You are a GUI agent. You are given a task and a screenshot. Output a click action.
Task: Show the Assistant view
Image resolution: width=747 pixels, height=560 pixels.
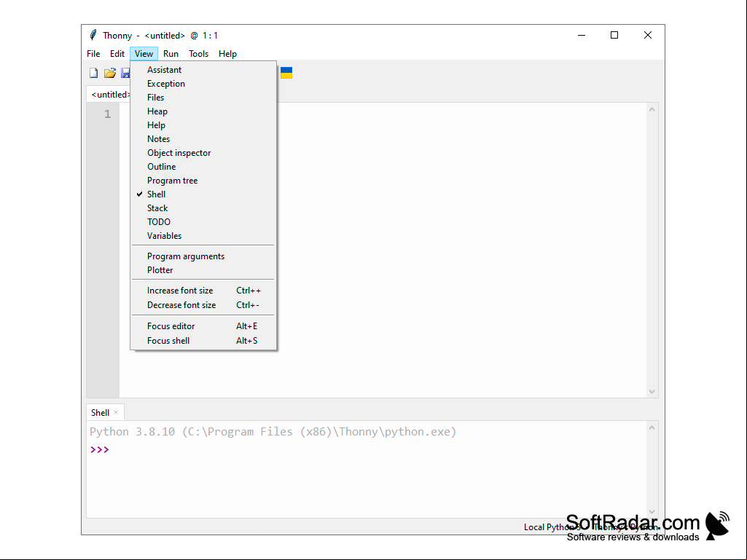[x=203, y=69]
